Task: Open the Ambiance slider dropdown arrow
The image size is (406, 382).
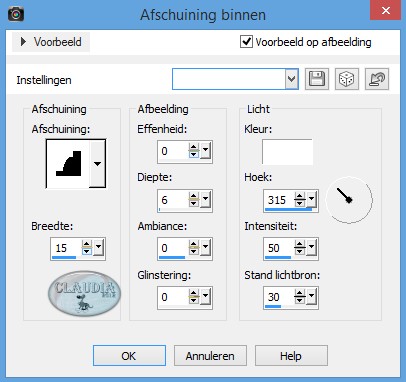Action: 205,248
